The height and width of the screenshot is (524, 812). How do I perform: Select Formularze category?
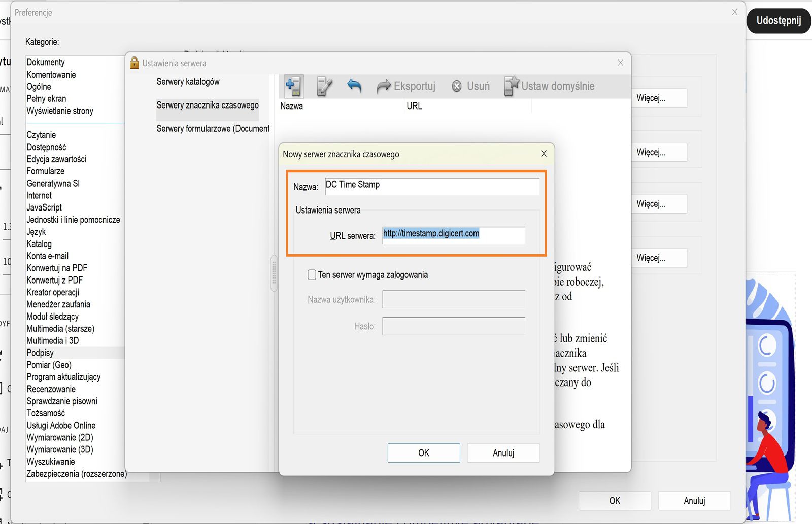tap(46, 171)
